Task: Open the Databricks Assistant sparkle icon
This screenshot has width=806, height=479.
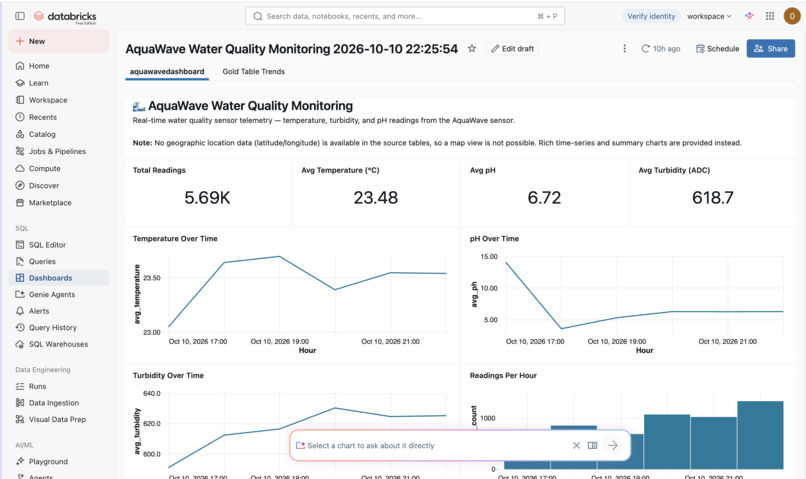Action: pos(749,16)
